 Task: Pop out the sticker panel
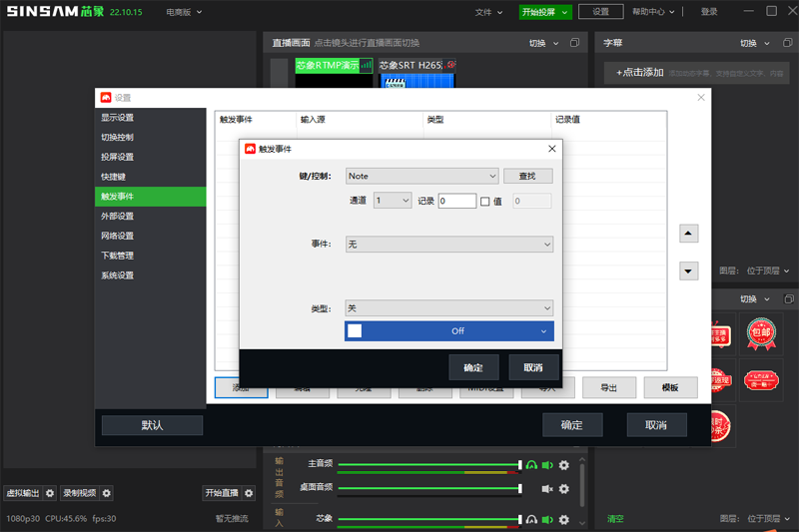789,298
